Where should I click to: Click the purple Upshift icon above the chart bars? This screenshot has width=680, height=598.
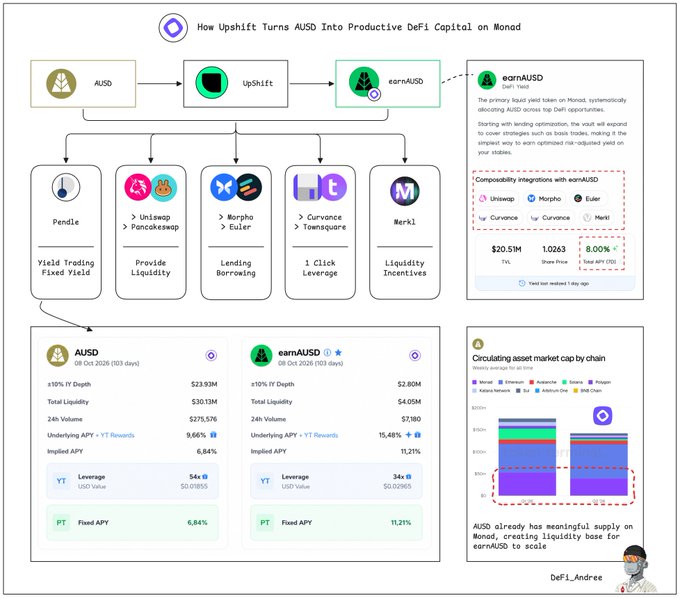[x=603, y=416]
